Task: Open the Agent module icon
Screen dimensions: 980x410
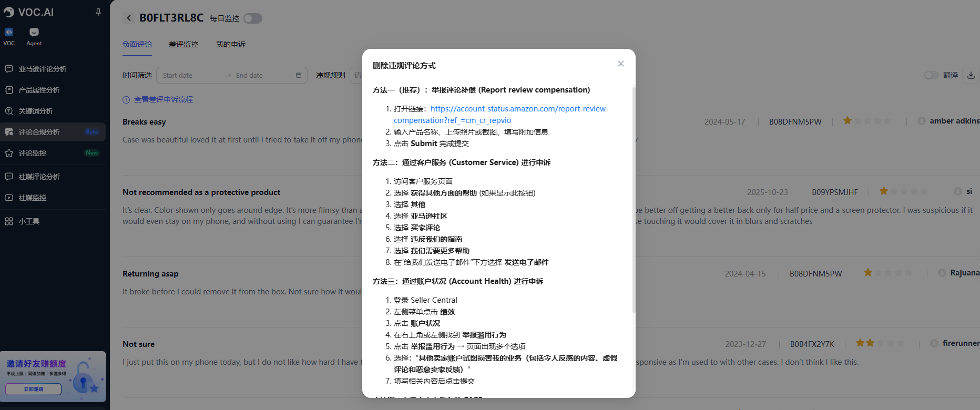Action: (x=34, y=36)
